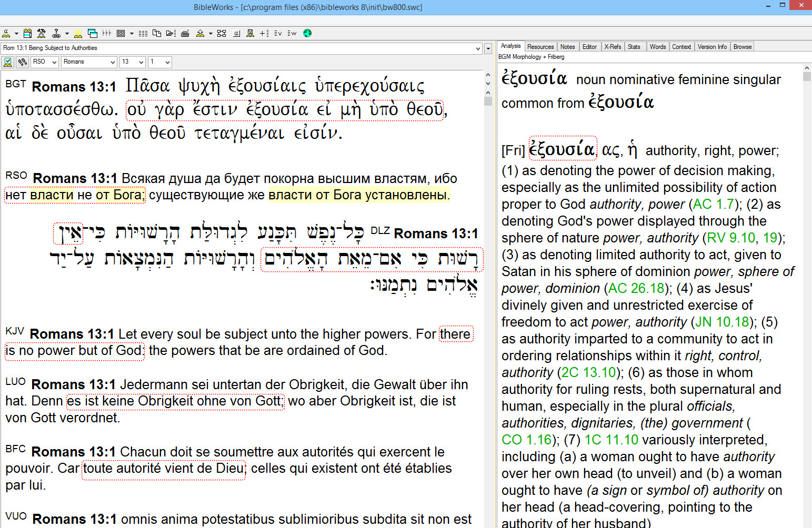Switch to the Analysis tab
Screen dimensions: 812x528
pyautogui.click(x=510, y=46)
